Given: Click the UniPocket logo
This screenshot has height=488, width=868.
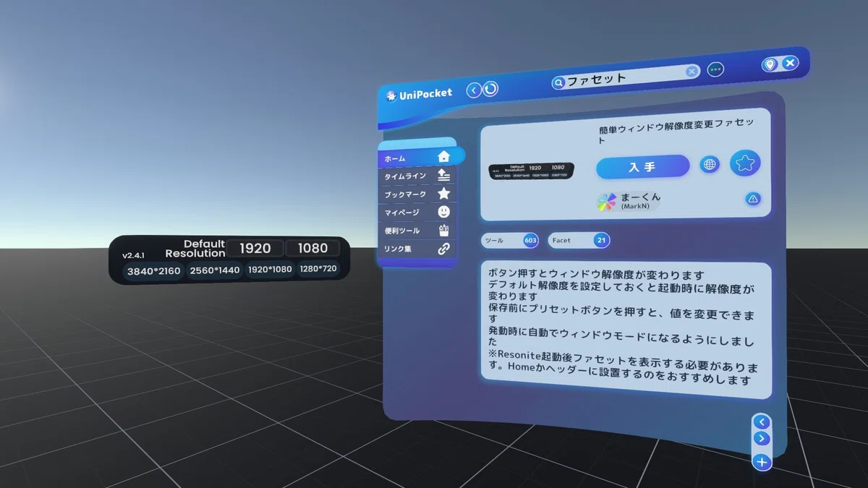Looking at the screenshot, I should (419, 93).
